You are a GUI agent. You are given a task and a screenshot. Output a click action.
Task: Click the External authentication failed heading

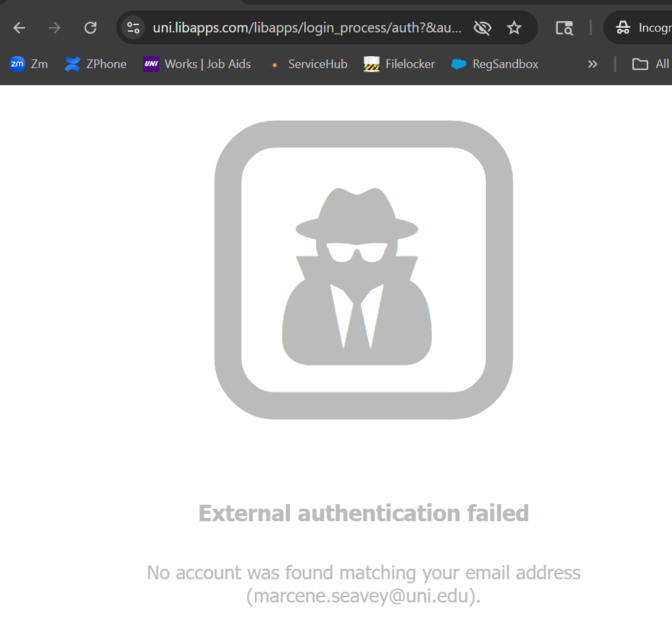364,513
